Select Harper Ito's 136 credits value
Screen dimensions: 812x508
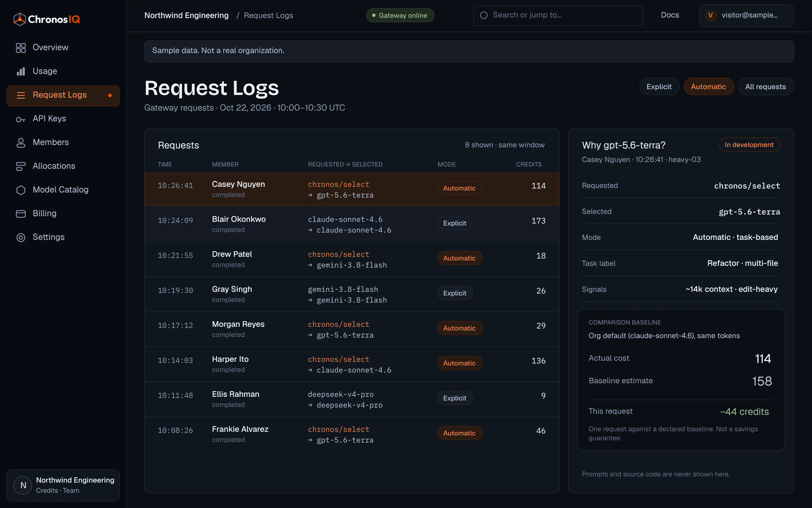(x=538, y=361)
